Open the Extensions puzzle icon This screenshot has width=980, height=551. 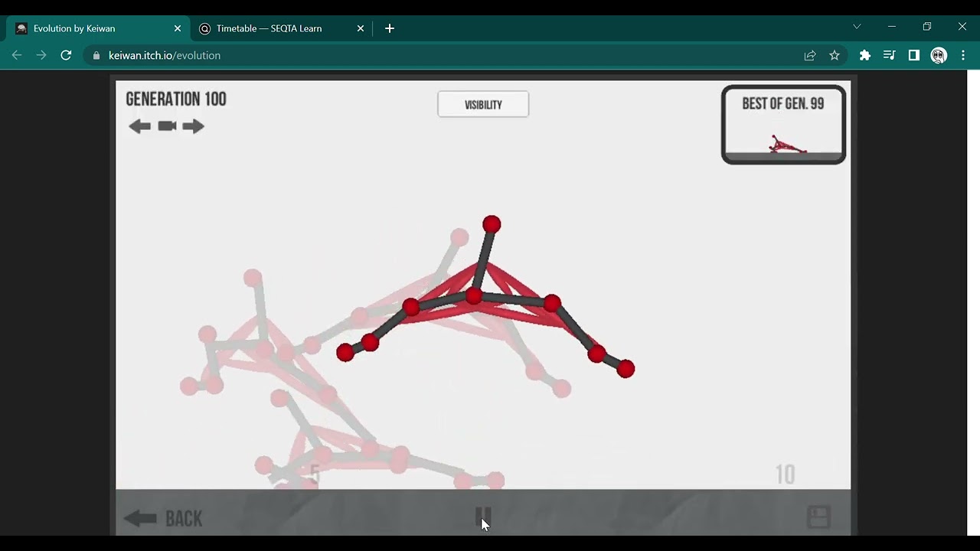pos(865,55)
